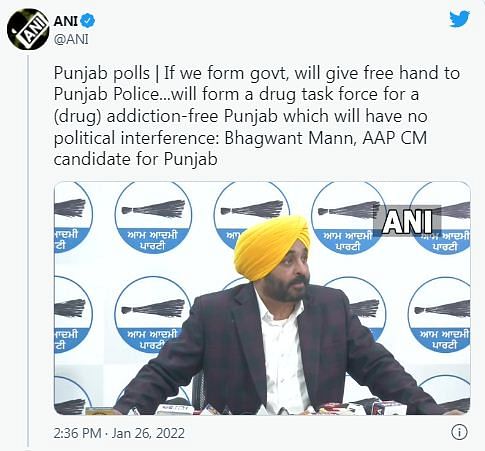The width and height of the screenshot is (485, 451).
Task: Click the ANI display name
Action: tap(66, 21)
